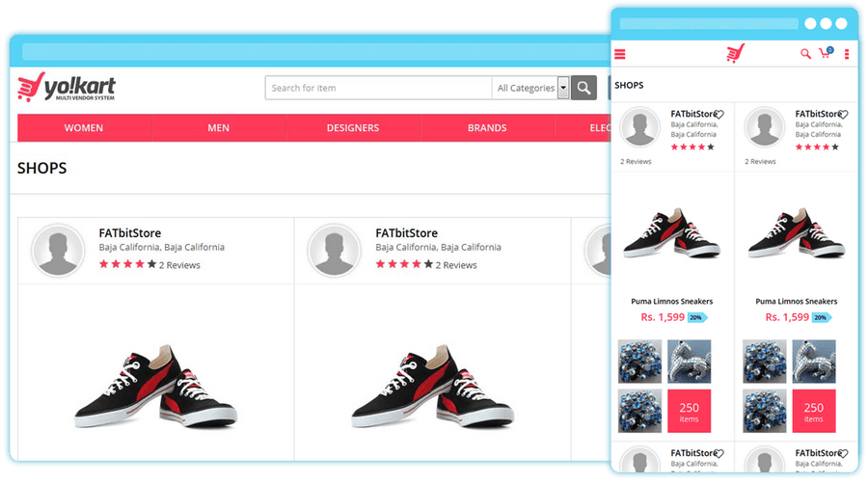Click the magnifier search button beside All Categories
Viewport: 868px width, 483px height.
click(x=583, y=88)
